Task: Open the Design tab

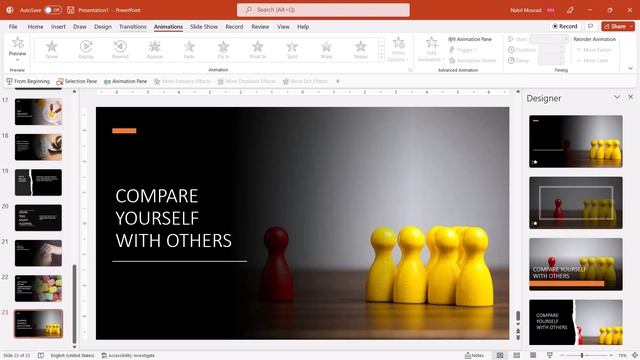Action: click(102, 27)
